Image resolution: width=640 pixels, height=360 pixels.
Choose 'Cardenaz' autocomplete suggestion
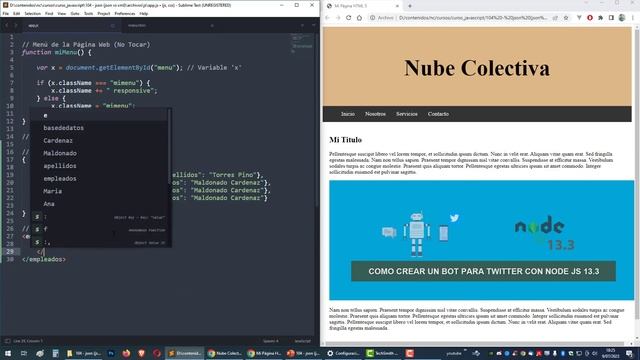tap(100, 140)
